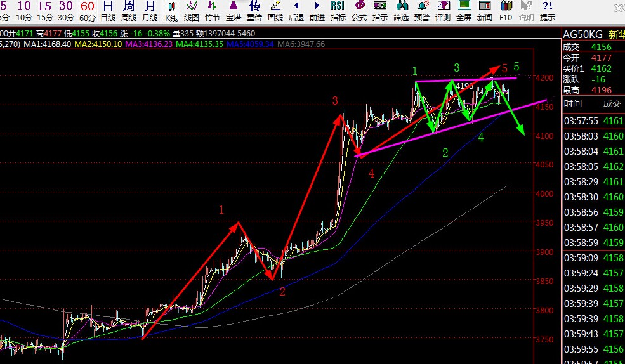Click the 4200 price axis label
This screenshot has width=625, height=364.
544,77
